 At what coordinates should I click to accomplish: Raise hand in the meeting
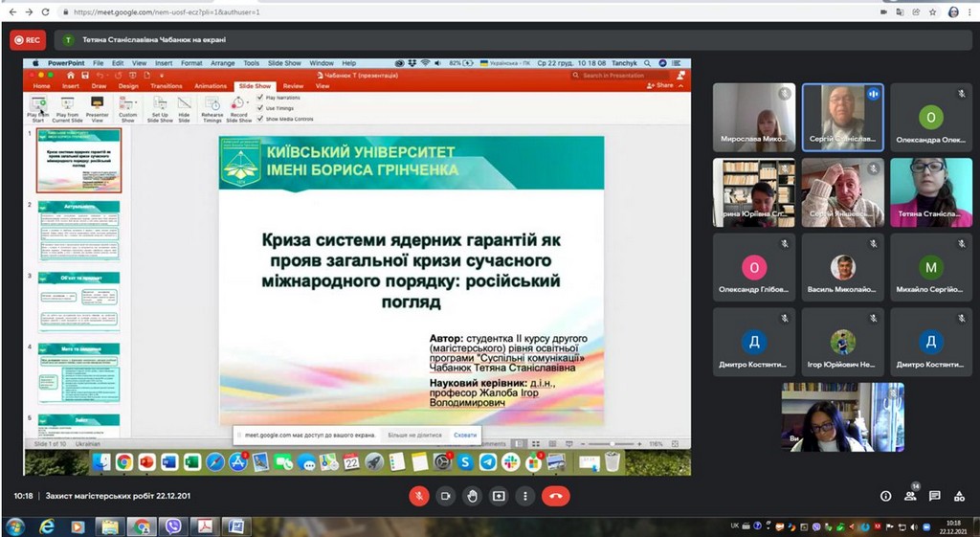472,496
